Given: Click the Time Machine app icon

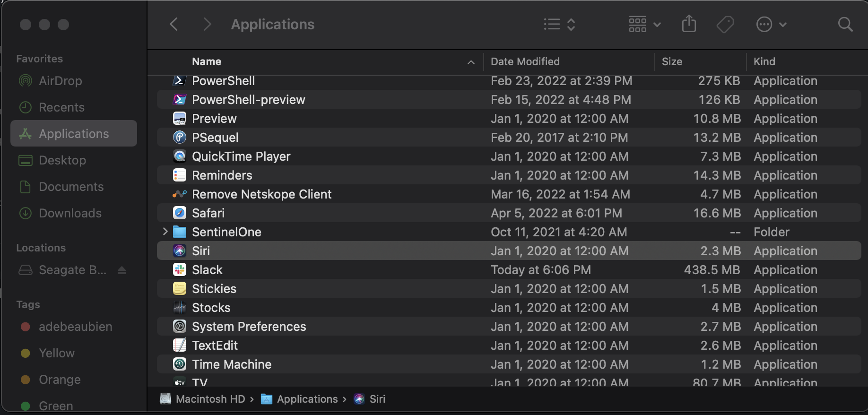Looking at the screenshot, I should click(180, 364).
